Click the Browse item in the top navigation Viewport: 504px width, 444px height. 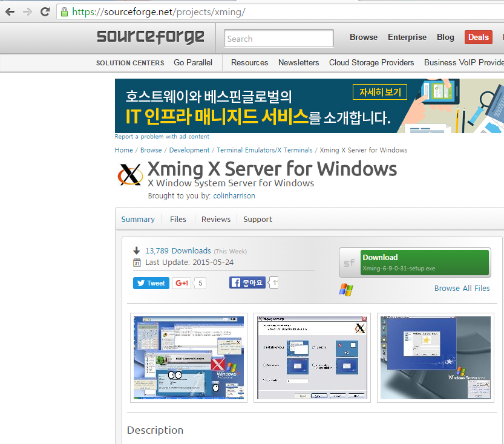click(x=363, y=37)
